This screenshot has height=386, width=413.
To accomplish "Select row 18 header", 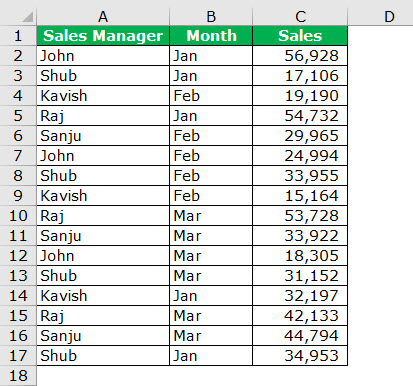I will point(18,376).
